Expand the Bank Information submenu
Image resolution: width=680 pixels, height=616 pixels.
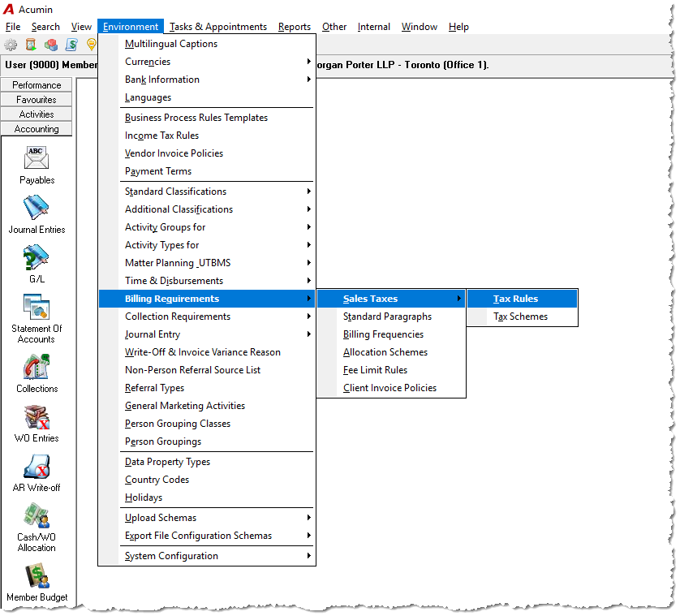click(x=206, y=80)
